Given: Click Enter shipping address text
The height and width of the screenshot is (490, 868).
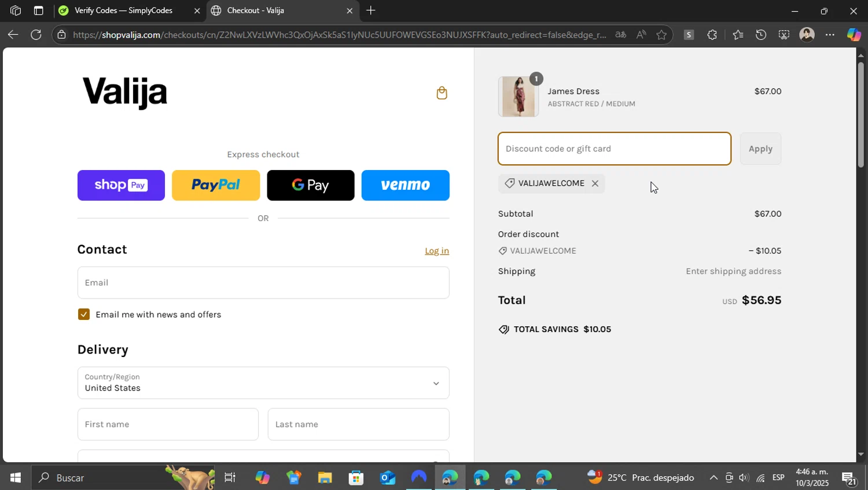Looking at the screenshot, I should pos(733,271).
